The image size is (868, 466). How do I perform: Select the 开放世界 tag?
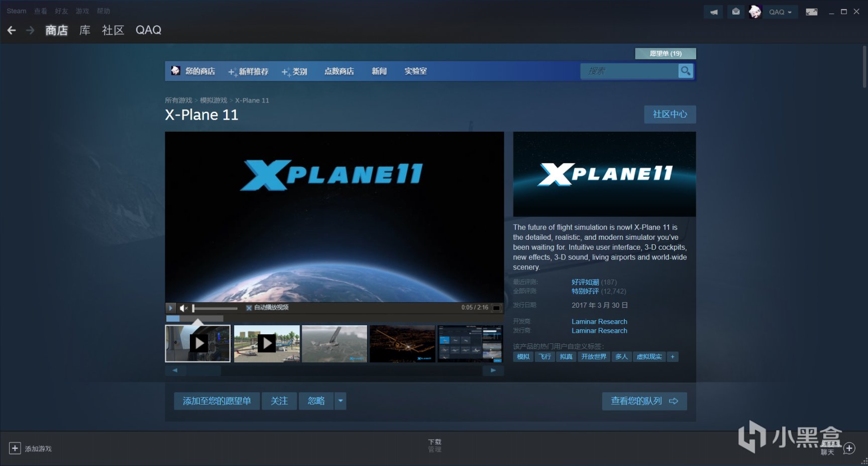pos(594,357)
